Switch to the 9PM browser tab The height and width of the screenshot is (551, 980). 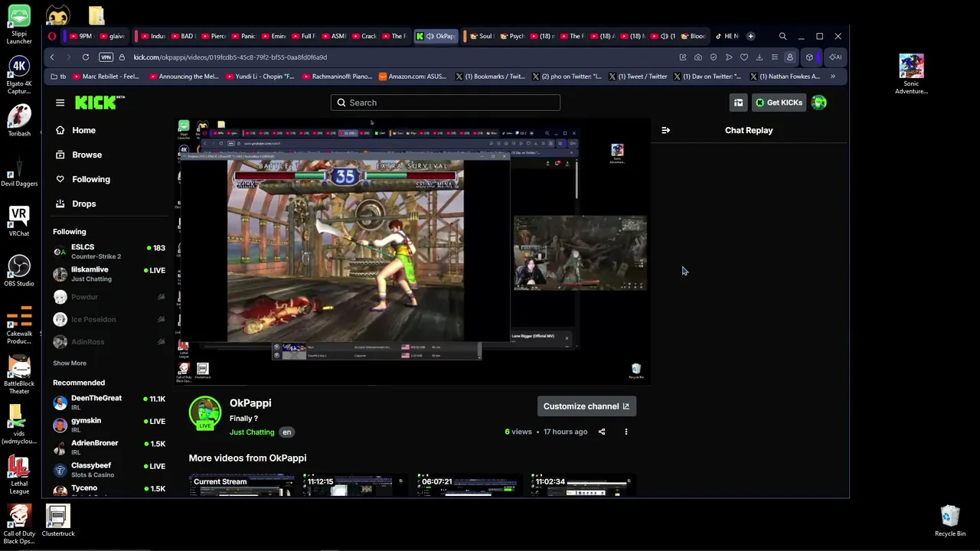click(x=80, y=36)
